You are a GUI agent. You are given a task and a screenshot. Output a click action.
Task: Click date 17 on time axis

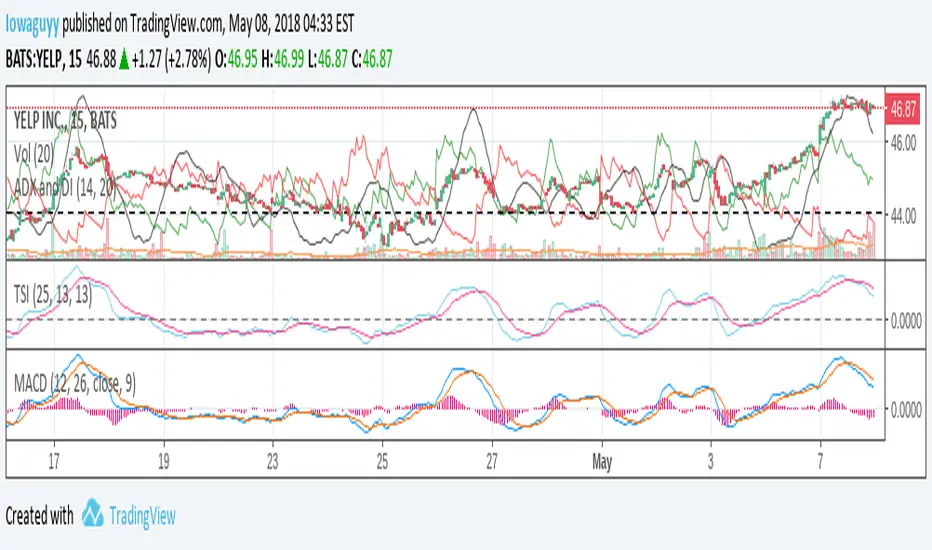(53, 461)
